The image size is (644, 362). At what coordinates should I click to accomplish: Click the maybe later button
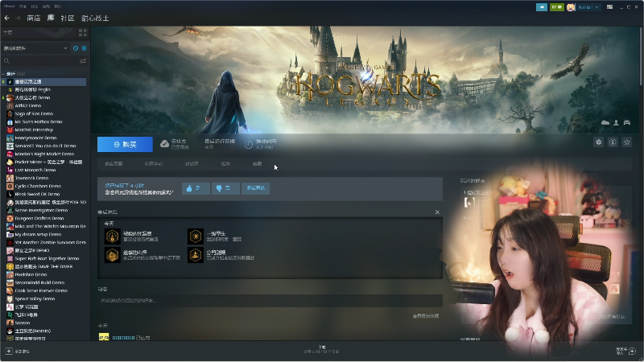tap(255, 188)
